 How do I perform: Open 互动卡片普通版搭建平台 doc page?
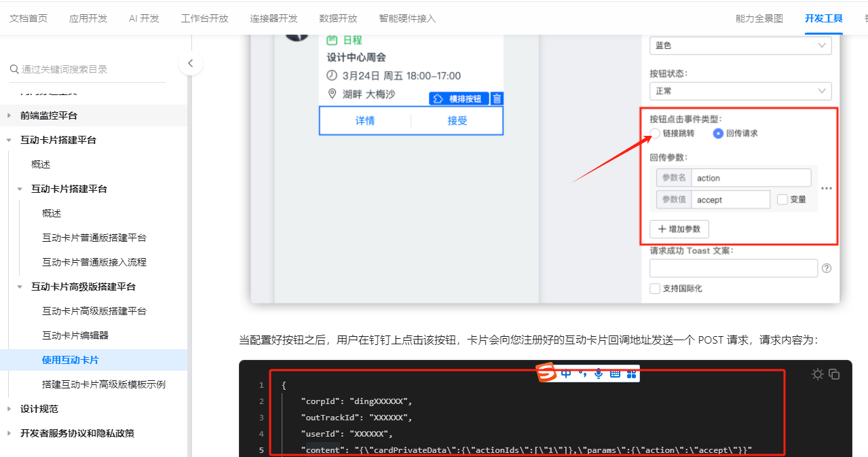[94, 238]
